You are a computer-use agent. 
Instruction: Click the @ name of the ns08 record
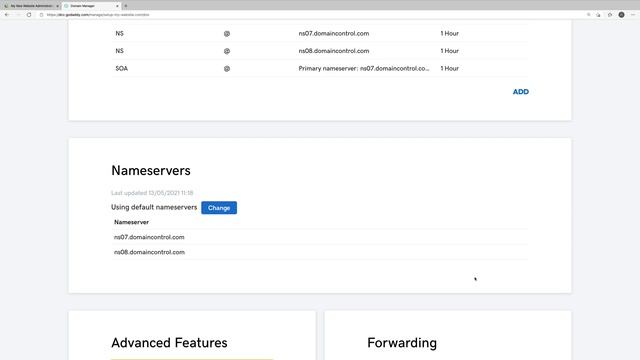coord(227,51)
